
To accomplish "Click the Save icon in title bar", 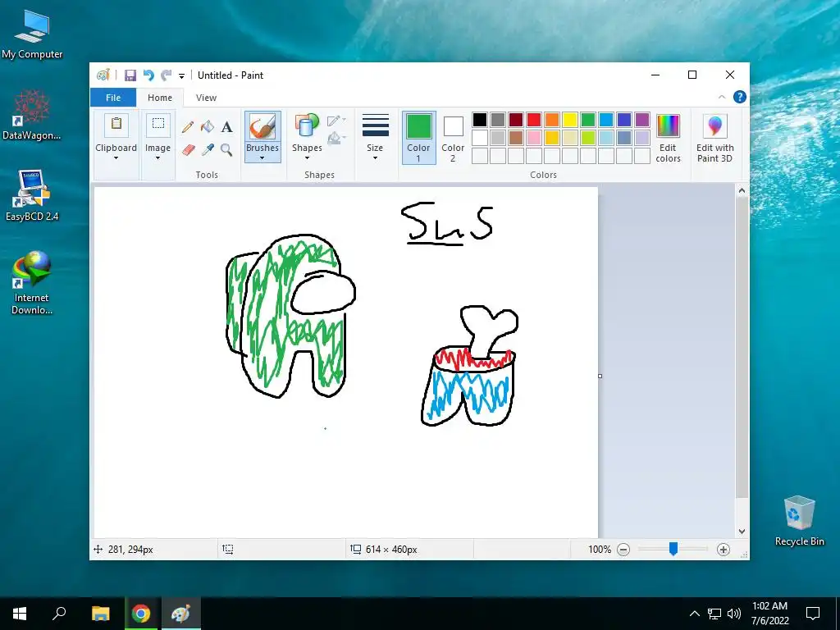I will point(130,75).
